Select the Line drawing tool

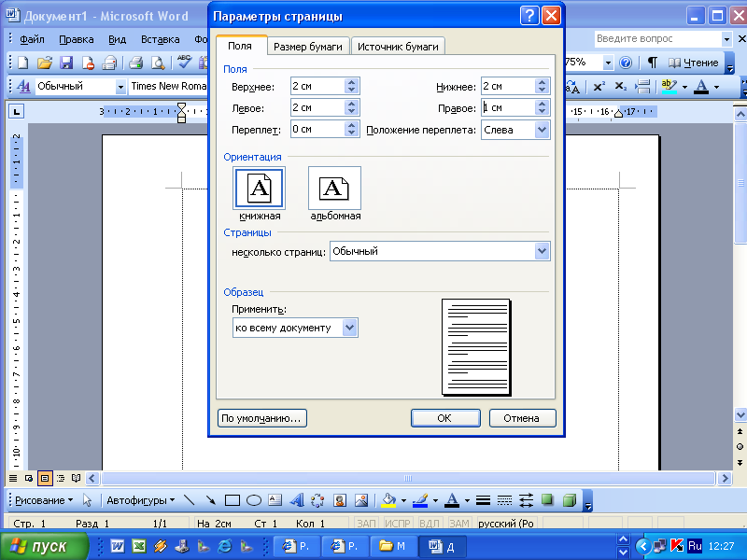click(x=190, y=500)
